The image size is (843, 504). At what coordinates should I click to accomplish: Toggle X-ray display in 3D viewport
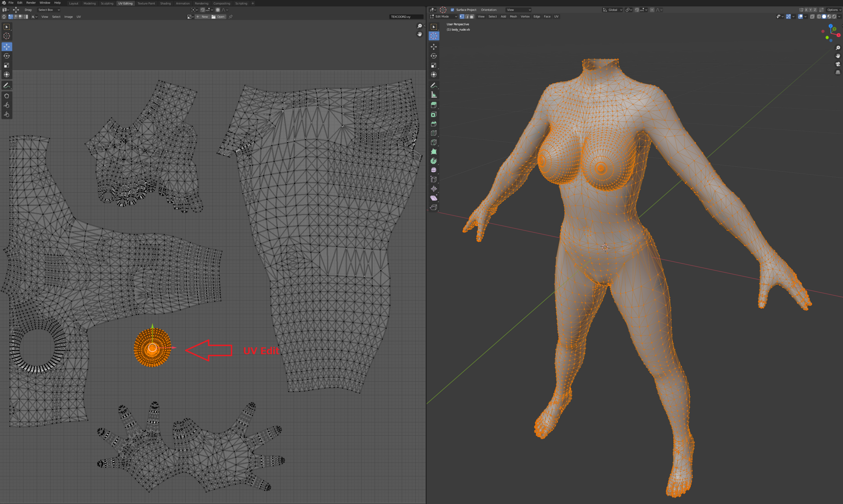click(812, 17)
